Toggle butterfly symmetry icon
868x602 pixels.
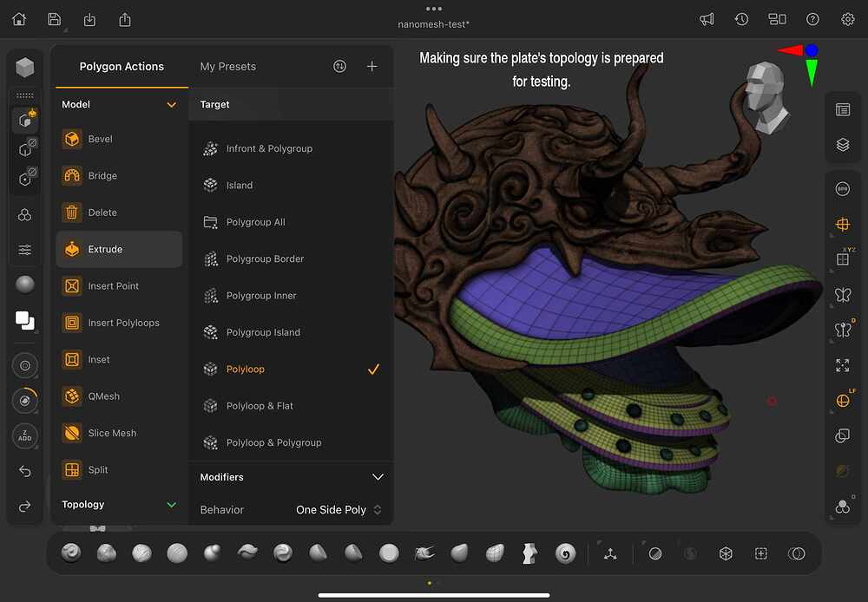point(843,295)
